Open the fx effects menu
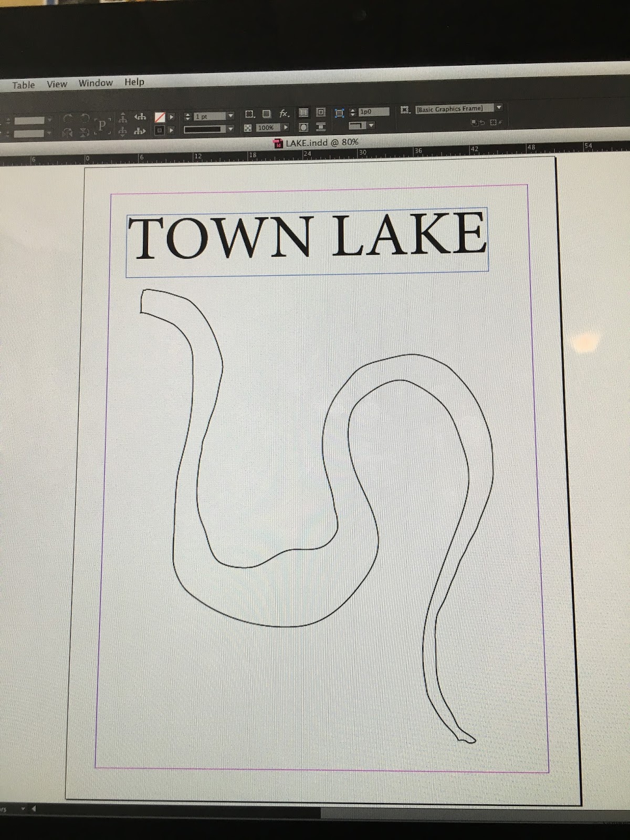The width and height of the screenshot is (630, 840). point(284,113)
